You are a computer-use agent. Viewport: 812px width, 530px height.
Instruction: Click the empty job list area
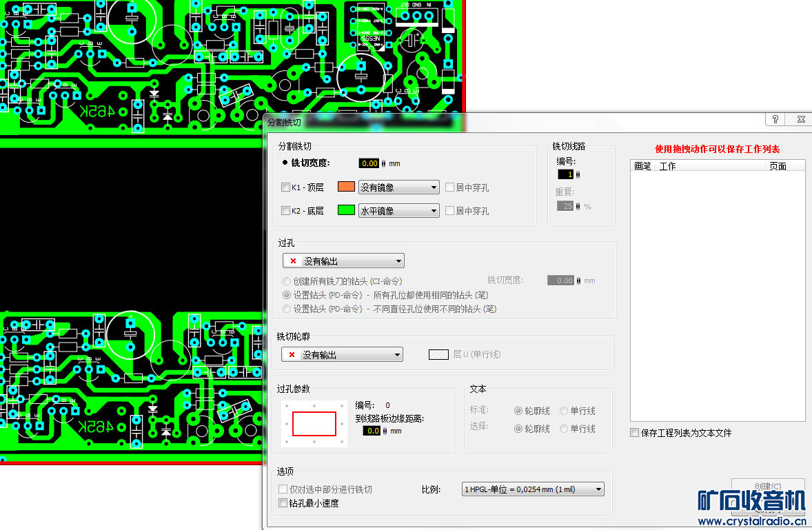pyautogui.click(x=718, y=296)
